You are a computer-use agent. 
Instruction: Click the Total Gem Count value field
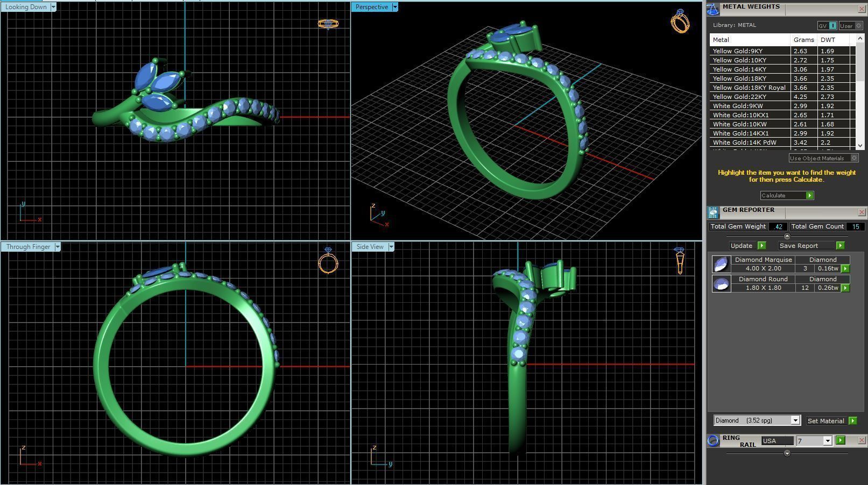855,227
